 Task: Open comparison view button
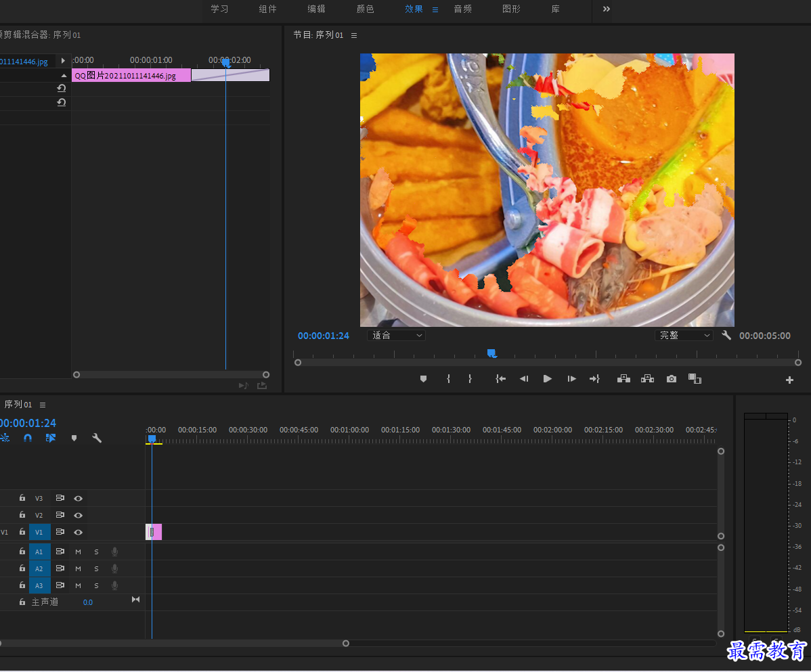click(x=695, y=379)
